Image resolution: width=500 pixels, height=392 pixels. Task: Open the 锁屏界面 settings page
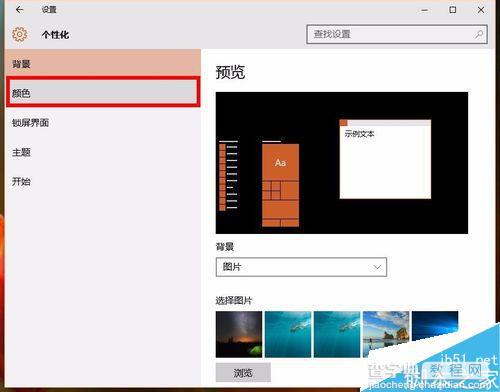coord(103,123)
